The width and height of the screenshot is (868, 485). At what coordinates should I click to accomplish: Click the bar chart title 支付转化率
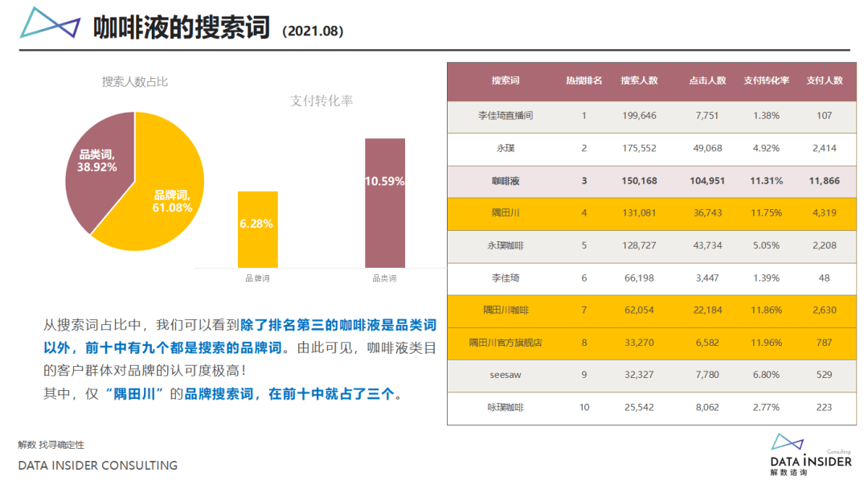tap(321, 101)
